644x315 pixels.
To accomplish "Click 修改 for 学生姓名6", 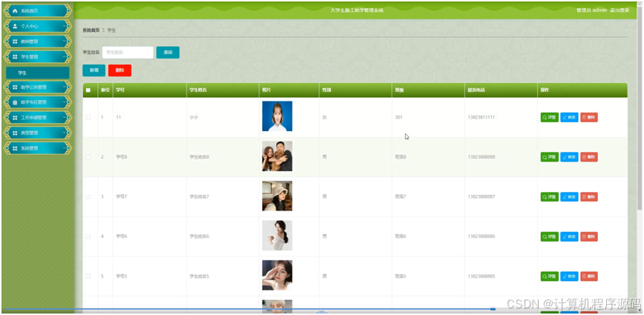I will pos(569,236).
